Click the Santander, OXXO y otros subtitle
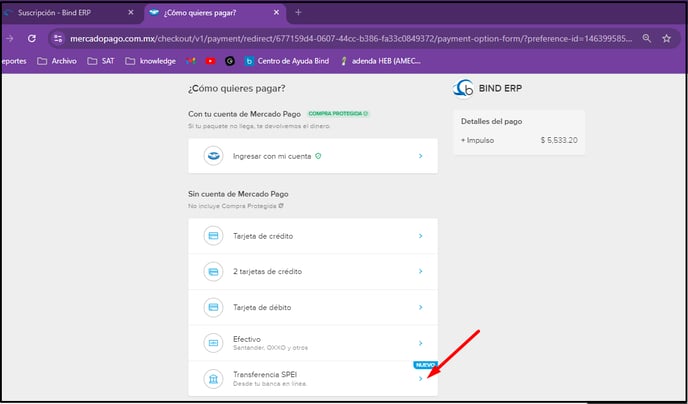 pos(270,348)
